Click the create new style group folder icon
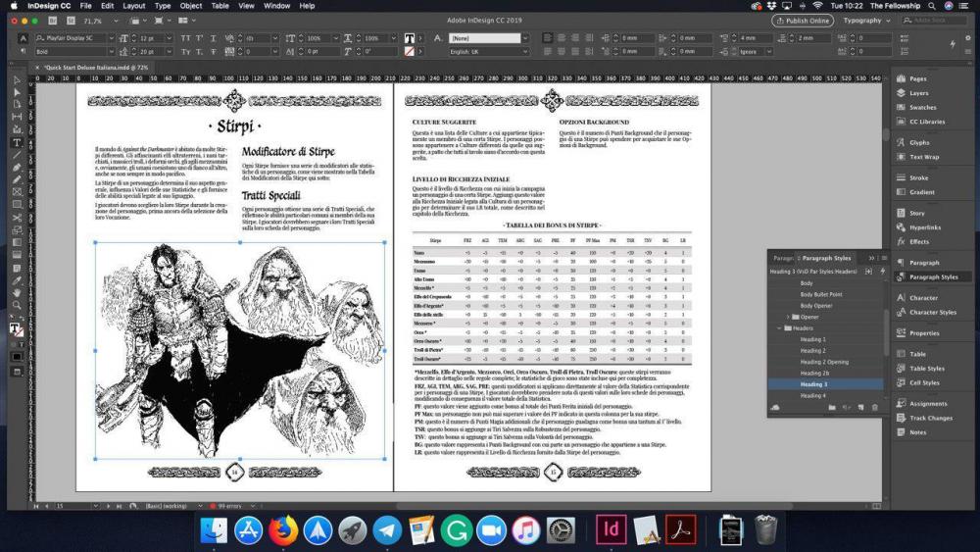This screenshot has width=980, height=552. coord(830,407)
